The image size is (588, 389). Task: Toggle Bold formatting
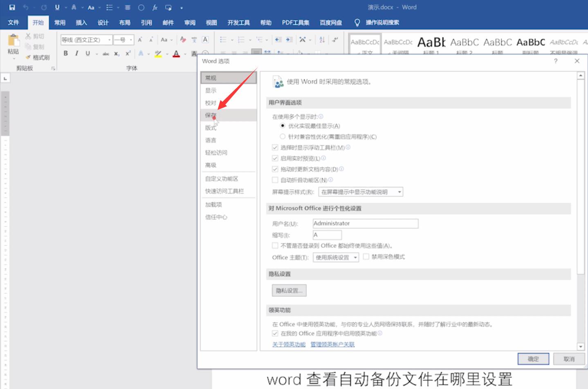[65, 53]
